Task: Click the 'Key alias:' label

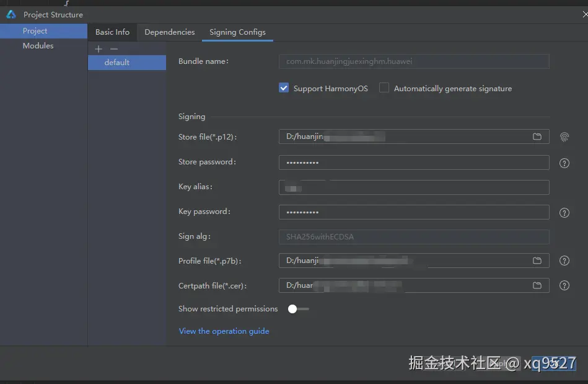Action: tap(195, 187)
